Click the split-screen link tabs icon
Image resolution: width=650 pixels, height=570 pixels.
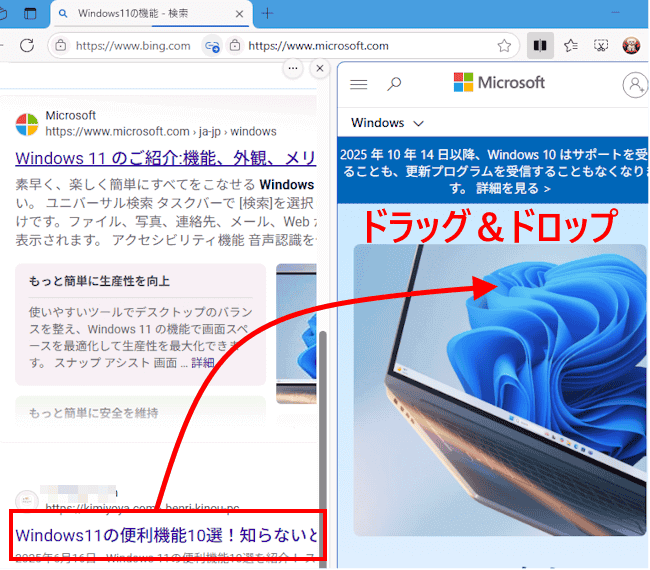pyautogui.click(x=212, y=46)
